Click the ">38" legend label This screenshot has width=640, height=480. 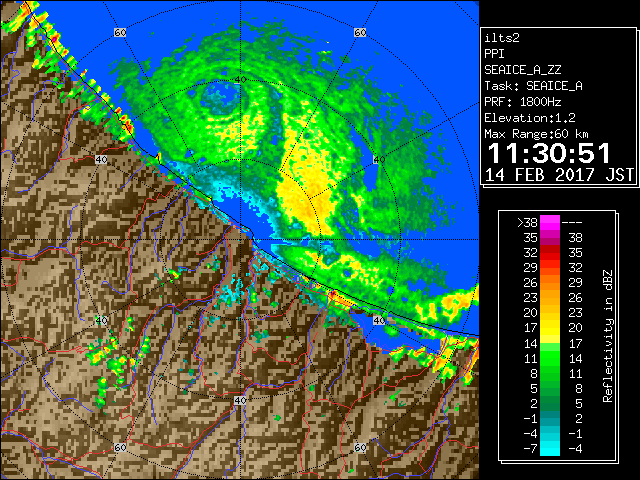pos(527,223)
